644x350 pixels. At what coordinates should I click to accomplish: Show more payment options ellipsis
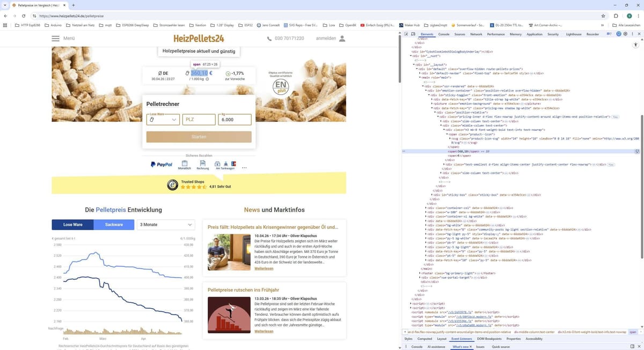[x=244, y=167]
